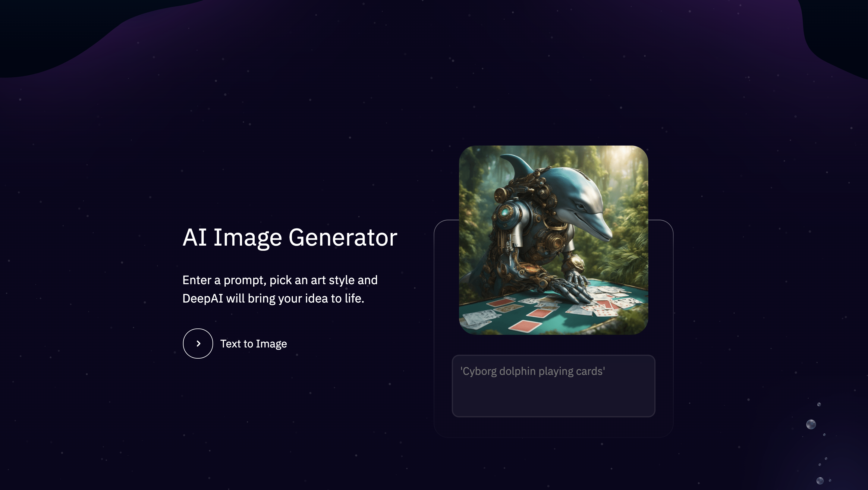Click the outlined card panel beneath the prompt box

tap(553, 427)
